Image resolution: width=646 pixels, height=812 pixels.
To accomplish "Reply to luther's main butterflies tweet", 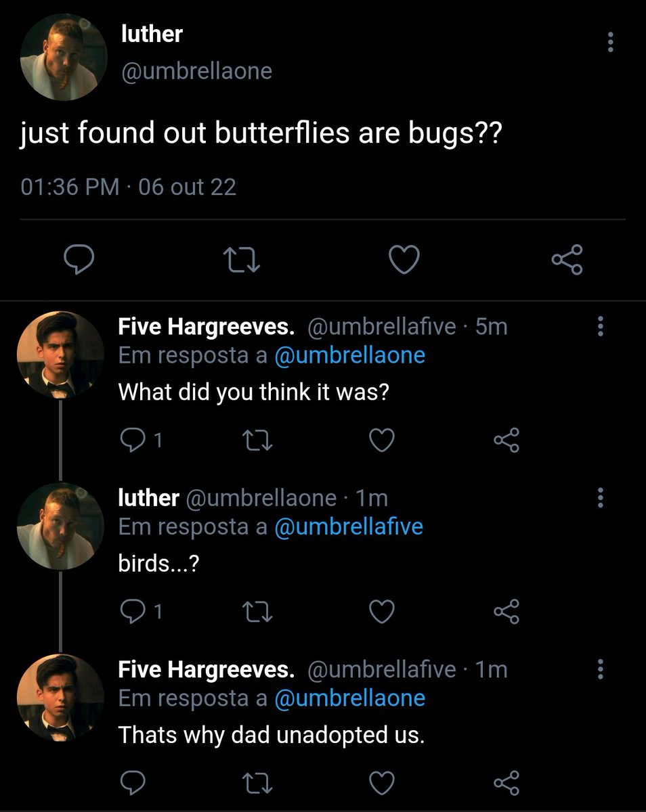I will pos(78,261).
